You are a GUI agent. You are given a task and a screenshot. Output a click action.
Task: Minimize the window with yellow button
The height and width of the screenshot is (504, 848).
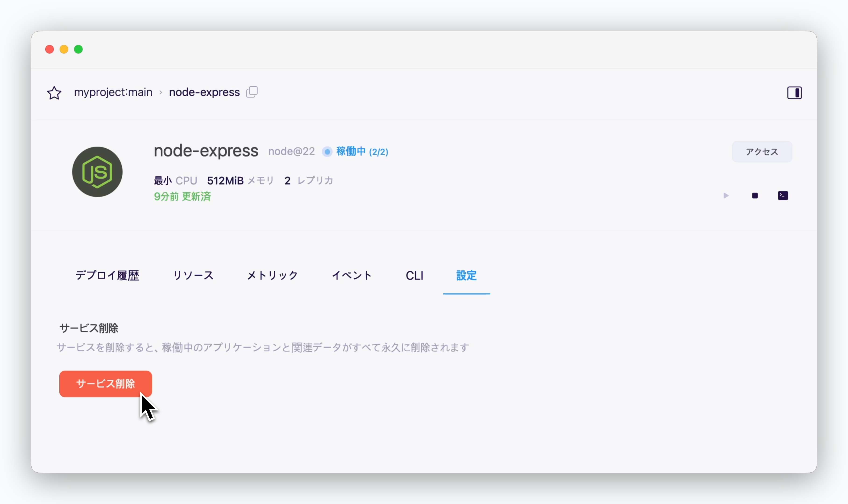tap(64, 49)
